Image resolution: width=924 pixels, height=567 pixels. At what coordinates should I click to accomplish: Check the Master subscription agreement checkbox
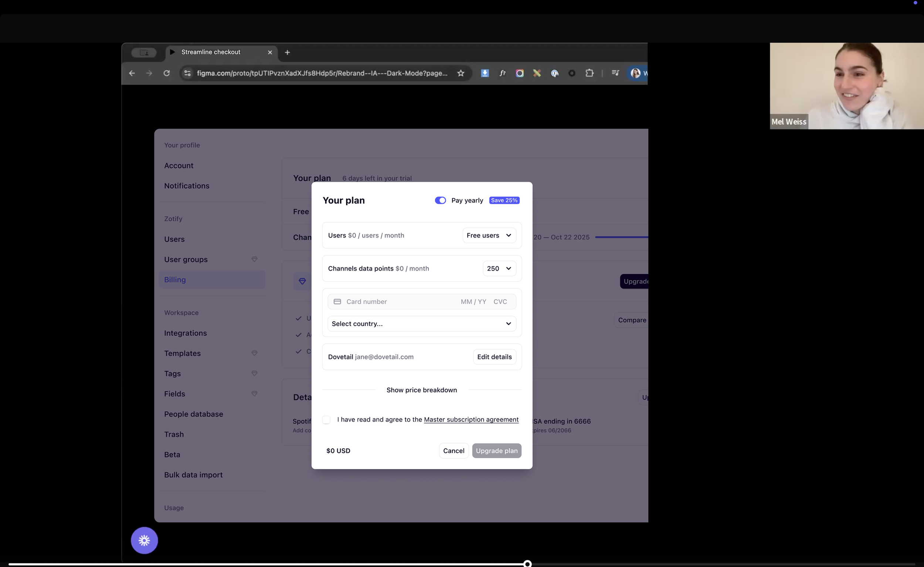point(326,420)
